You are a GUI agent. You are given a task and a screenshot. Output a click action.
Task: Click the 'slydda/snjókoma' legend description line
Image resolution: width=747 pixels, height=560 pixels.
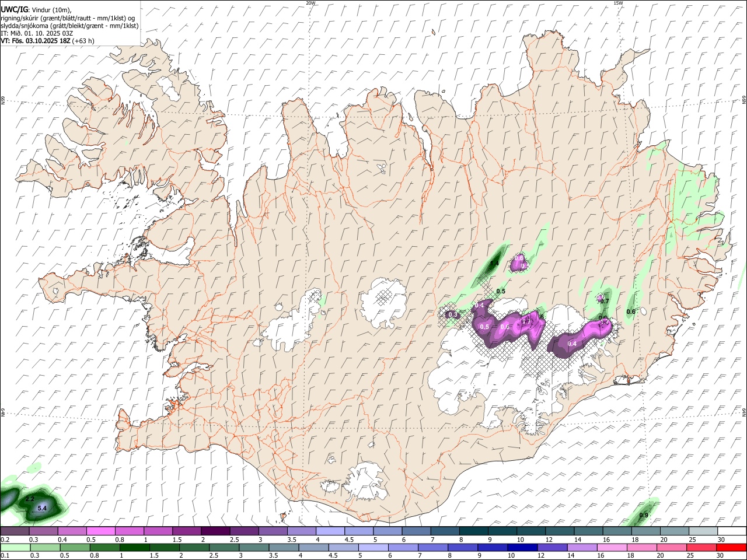click(69, 25)
